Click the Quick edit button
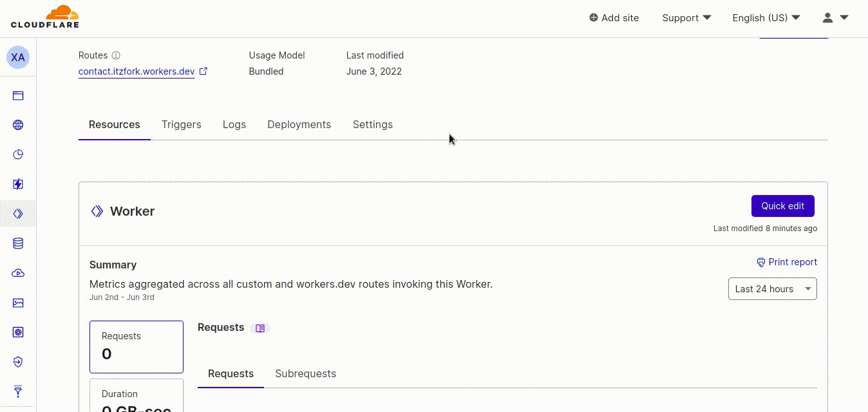This screenshot has width=868, height=412. (783, 206)
